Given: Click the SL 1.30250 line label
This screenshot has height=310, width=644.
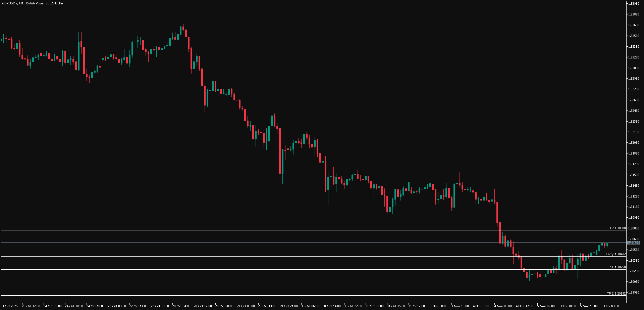Looking at the screenshot, I should click(x=618, y=267).
